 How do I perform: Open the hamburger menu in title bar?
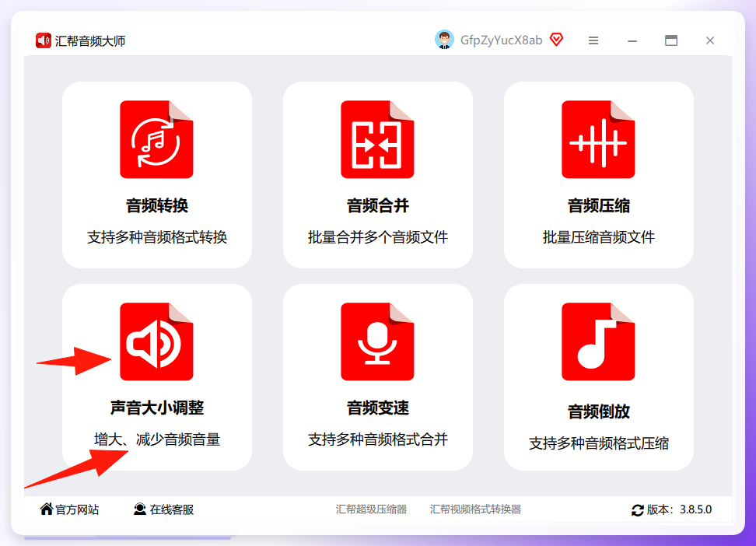click(x=593, y=40)
